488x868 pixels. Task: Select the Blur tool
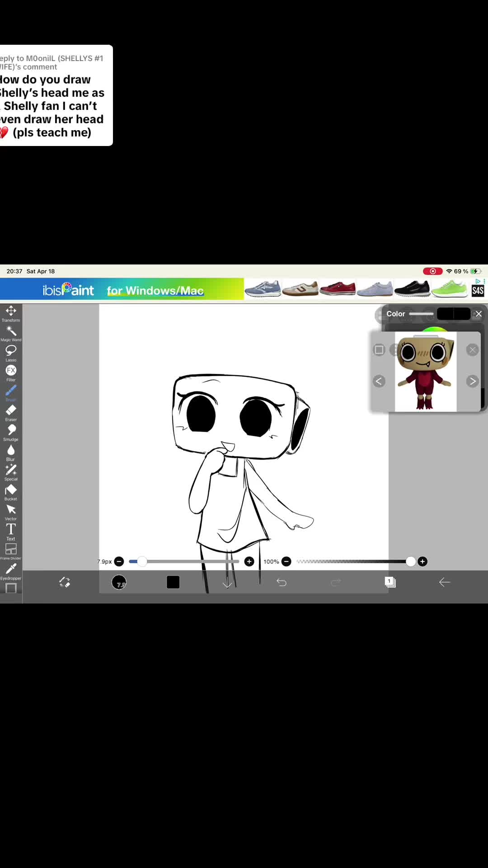(x=11, y=453)
